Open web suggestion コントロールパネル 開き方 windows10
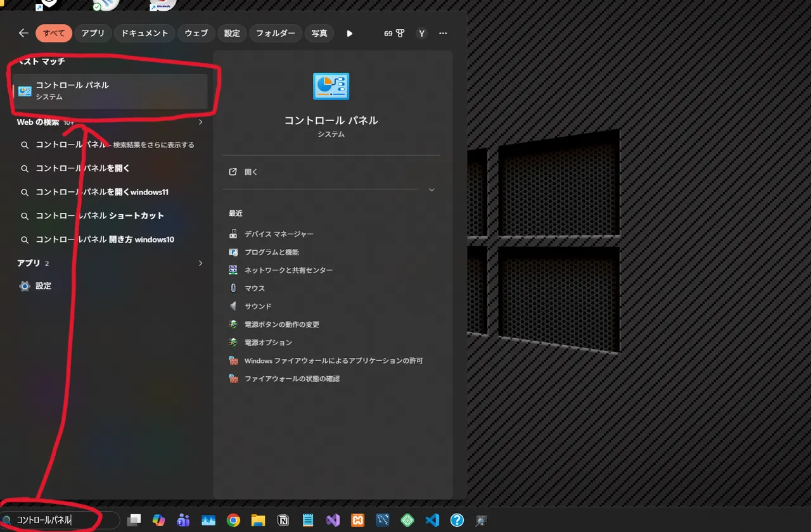Image resolution: width=811 pixels, height=532 pixels. pos(110,239)
